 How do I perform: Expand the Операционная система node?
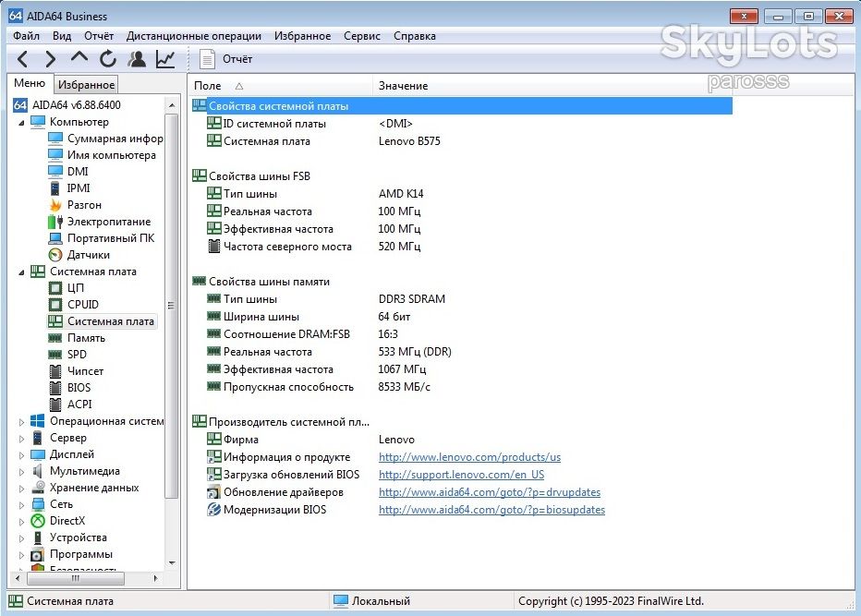coord(21,422)
